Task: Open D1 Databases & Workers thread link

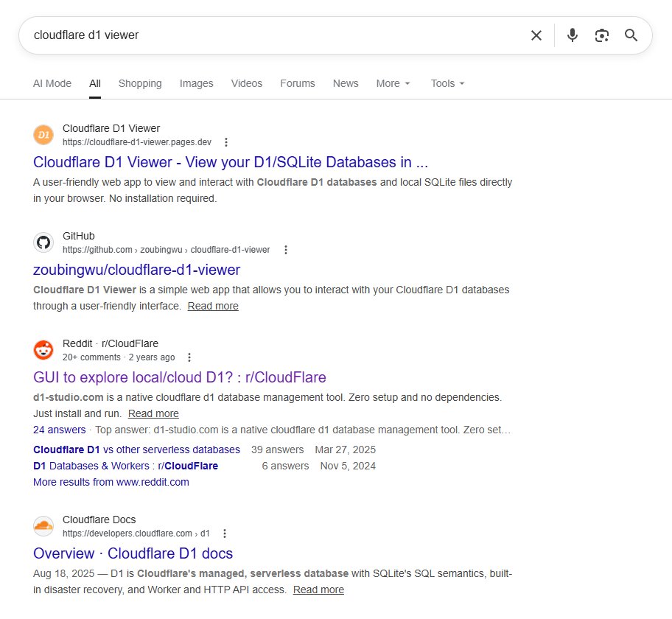Action: pyautogui.click(x=125, y=466)
